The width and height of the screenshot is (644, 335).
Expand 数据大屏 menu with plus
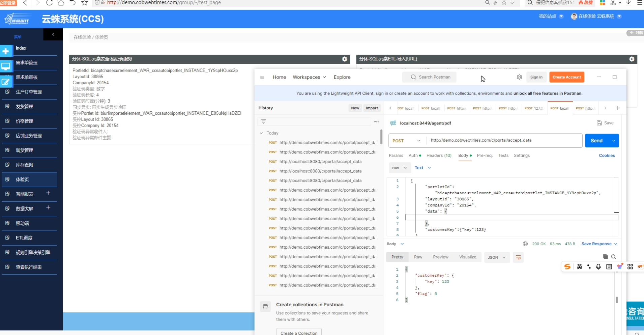click(x=48, y=207)
